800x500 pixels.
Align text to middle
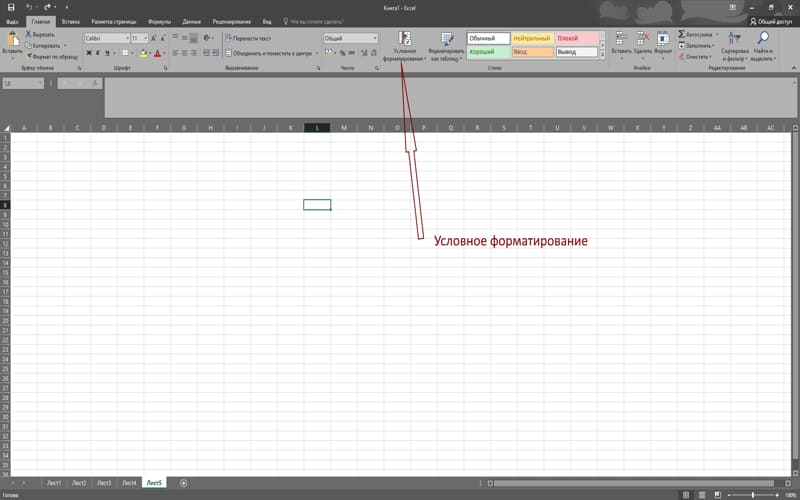[x=185, y=38]
